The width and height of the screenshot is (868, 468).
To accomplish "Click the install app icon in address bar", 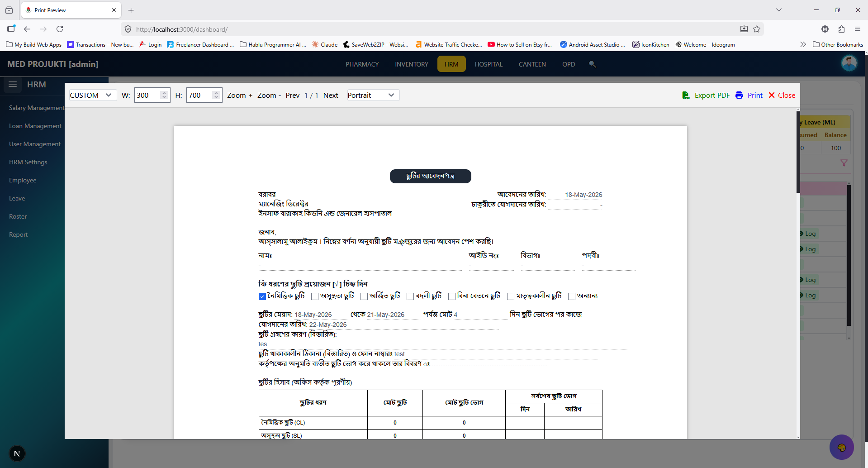I will coord(744,29).
